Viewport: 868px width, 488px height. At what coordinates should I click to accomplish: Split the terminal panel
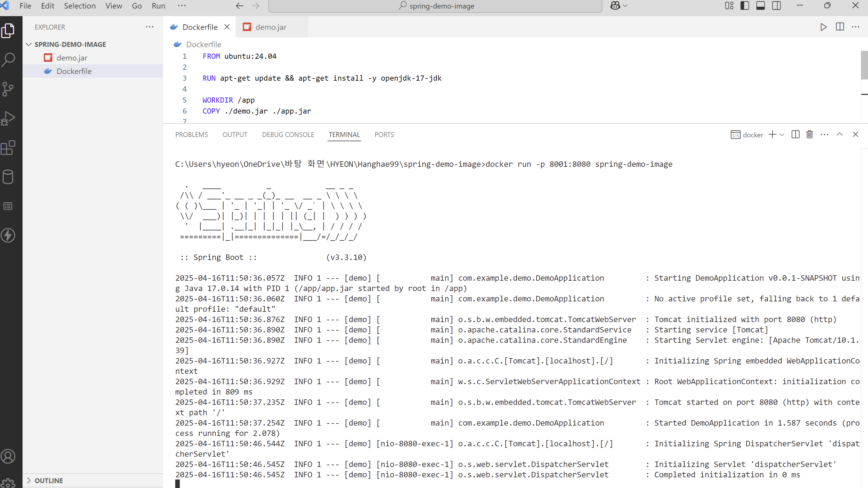[795, 135]
